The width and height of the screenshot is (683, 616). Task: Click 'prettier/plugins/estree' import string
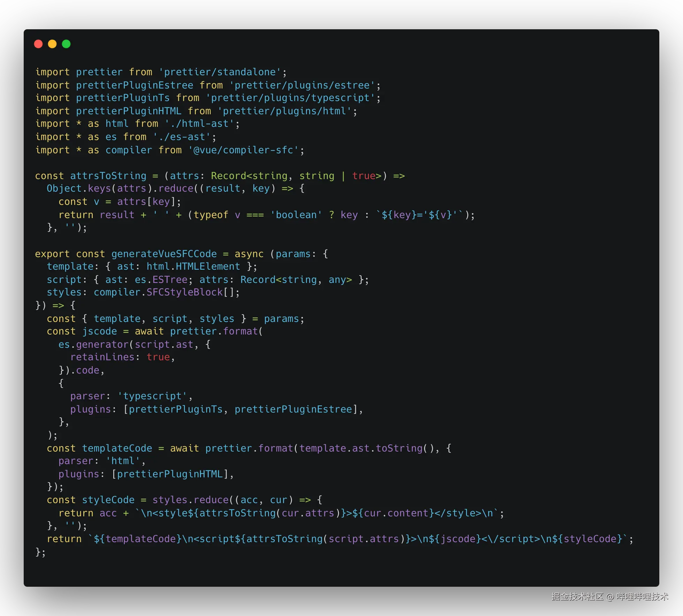302,85
